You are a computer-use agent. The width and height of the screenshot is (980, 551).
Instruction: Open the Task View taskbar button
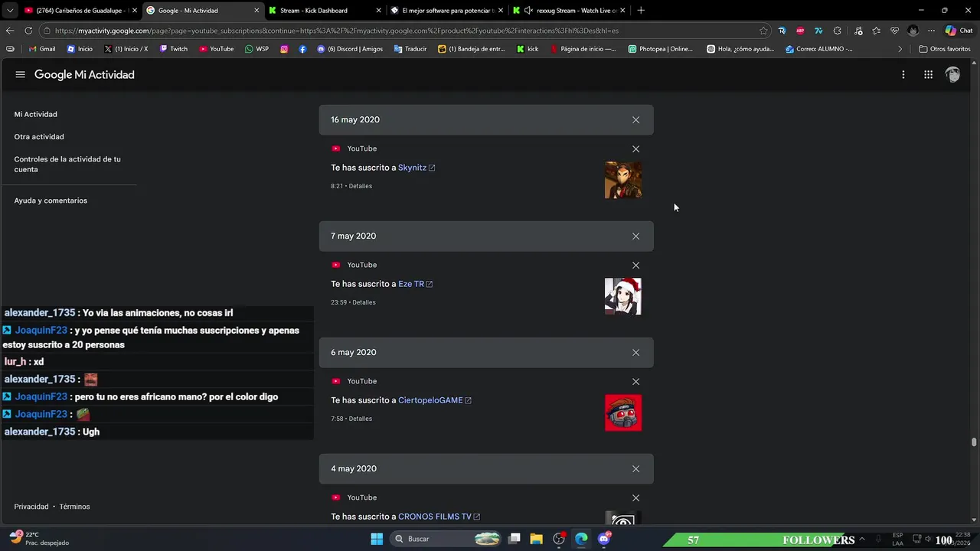coord(514,539)
